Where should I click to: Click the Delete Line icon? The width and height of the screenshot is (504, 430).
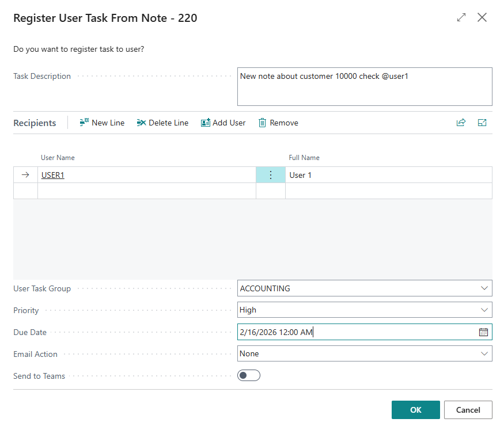pyautogui.click(x=141, y=123)
